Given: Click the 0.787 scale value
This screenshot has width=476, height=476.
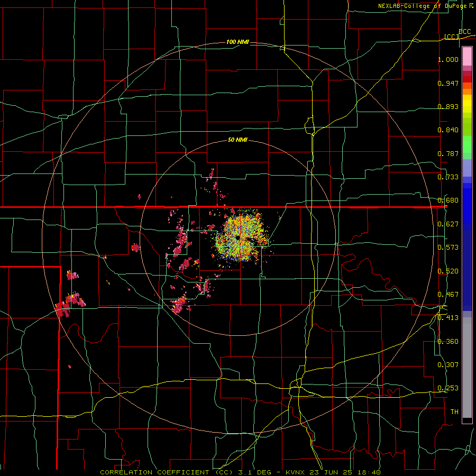Looking at the screenshot, I should (448, 153).
